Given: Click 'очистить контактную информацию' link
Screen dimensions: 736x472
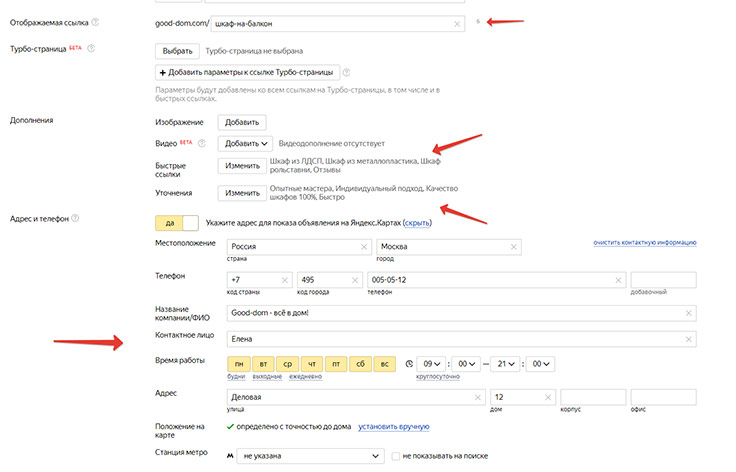Looking at the screenshot, I should coord(644,243).
